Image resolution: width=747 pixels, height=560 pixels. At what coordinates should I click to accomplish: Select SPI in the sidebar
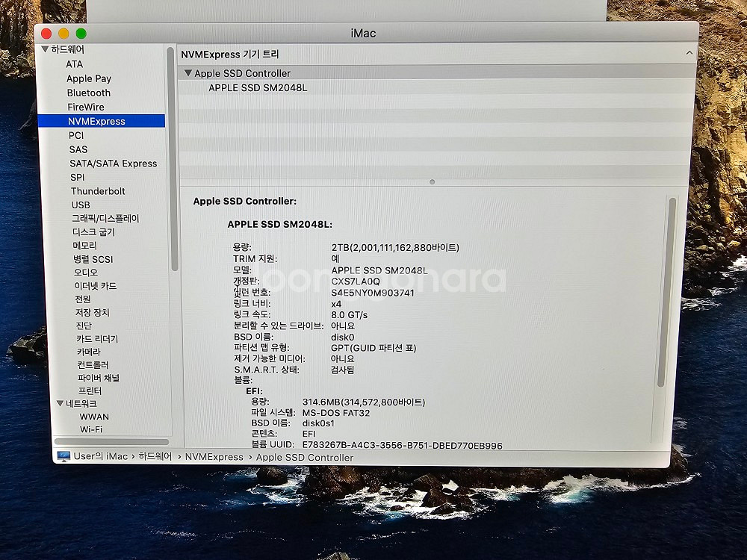tap(77, 177)
